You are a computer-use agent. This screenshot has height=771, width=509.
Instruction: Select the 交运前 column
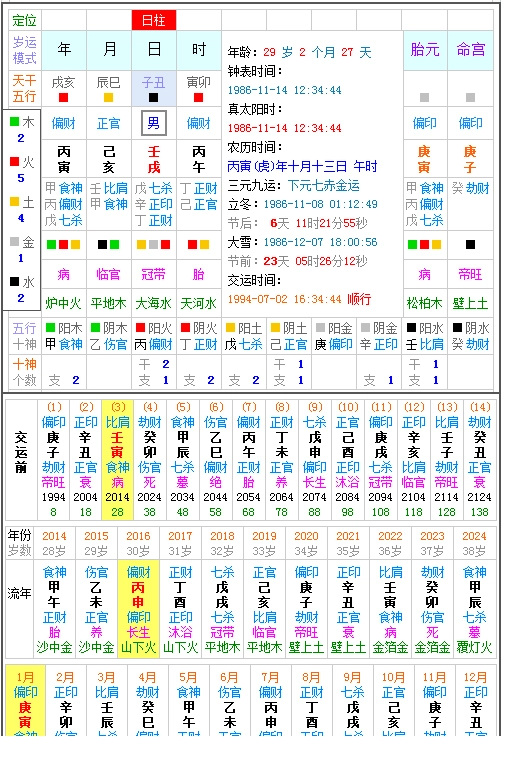pyautogui.click(x=21, y=459)
